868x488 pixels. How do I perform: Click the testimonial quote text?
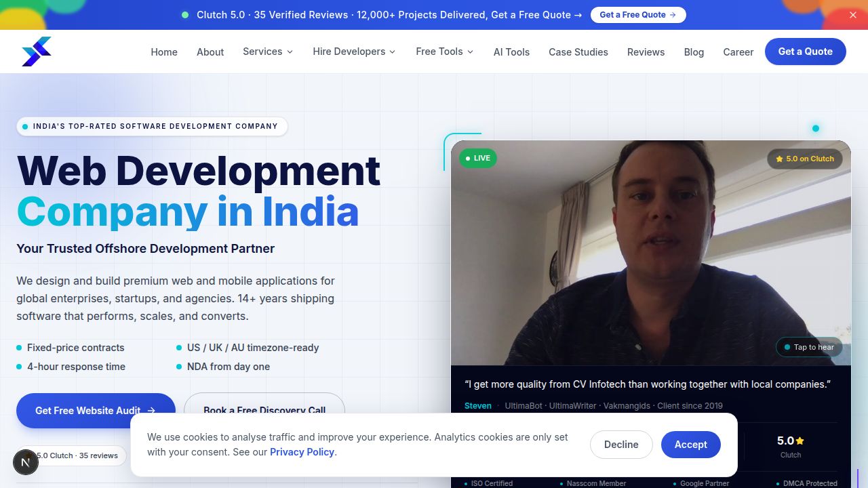(x=648, y=384)
